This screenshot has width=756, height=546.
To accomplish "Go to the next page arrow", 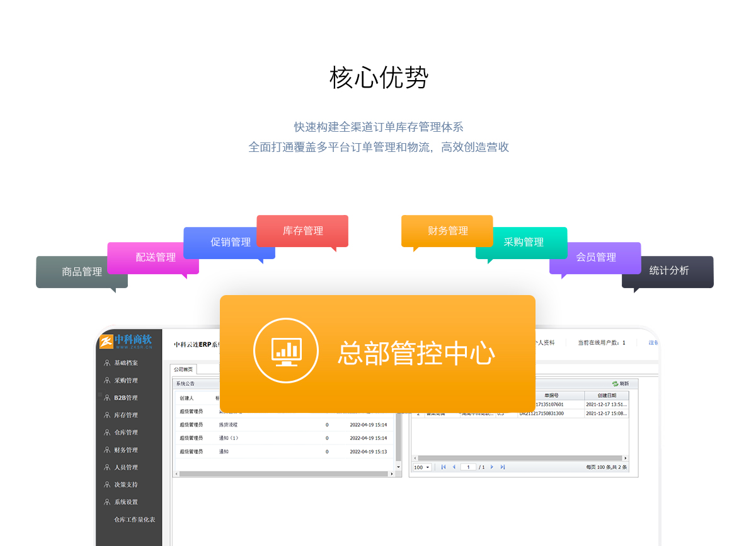I will (492, 467).
